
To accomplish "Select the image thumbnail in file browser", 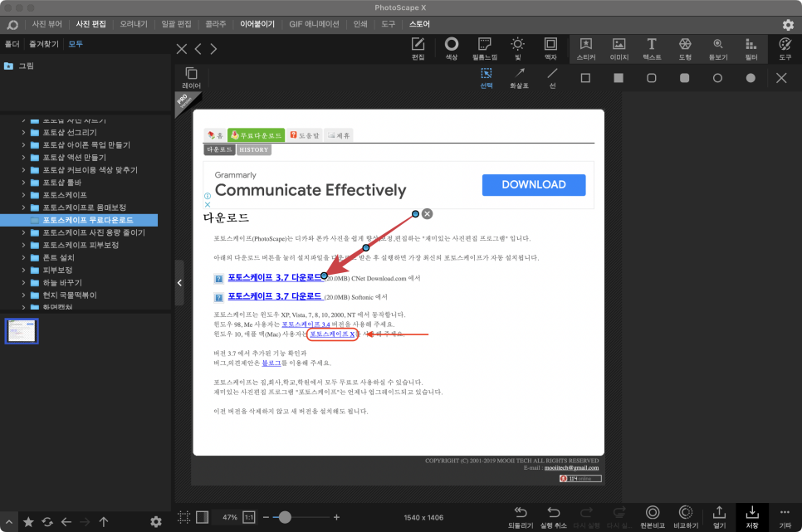I will (22, 331).
